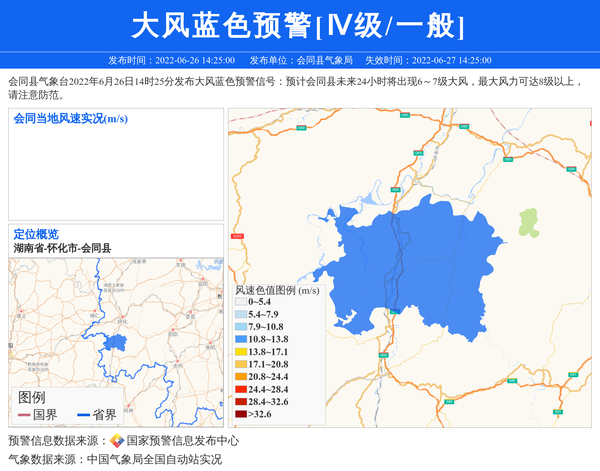Click the 湖南省-怀化市-会同县 location text

[x=62, y=248]
